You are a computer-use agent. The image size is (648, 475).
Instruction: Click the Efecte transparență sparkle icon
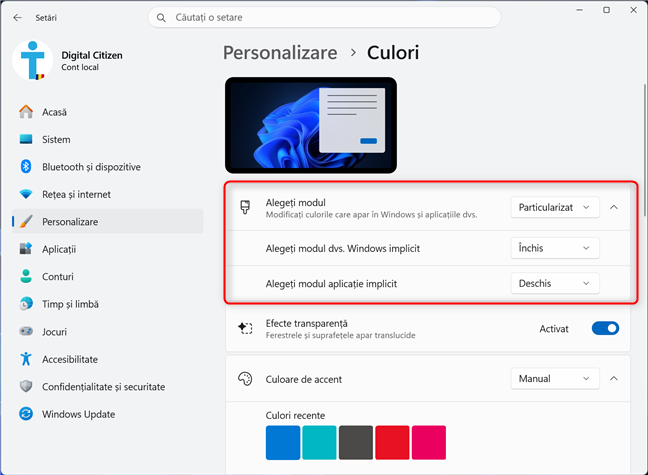click(x=245, y=328)
